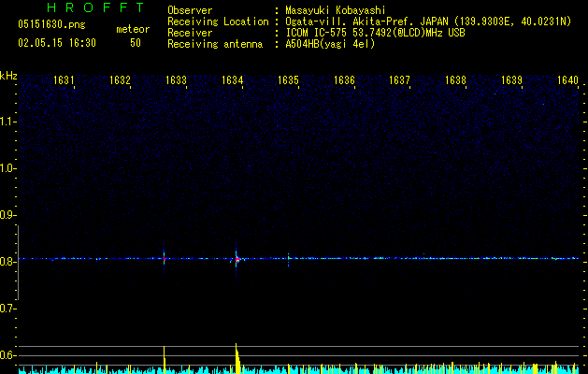Image resolution: width=588 pixels, height=374 pixels.
Task: Click the 1635 time marker
Action: click(288, 80)
